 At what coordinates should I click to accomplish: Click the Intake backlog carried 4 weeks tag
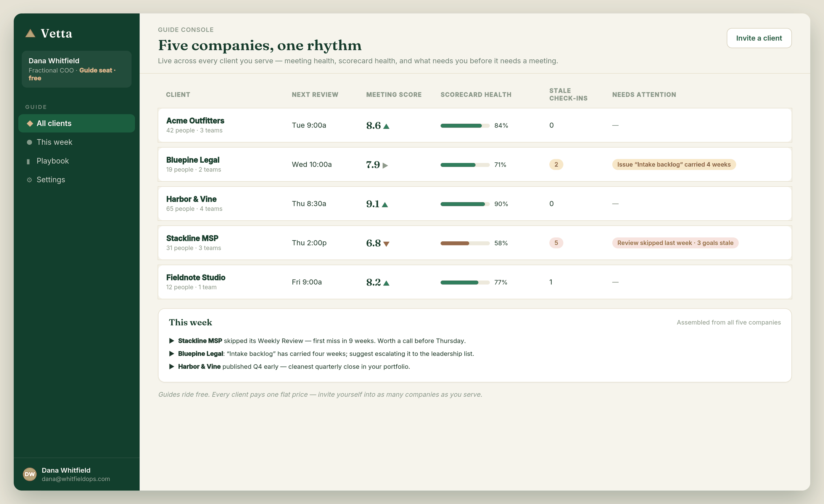674,164
